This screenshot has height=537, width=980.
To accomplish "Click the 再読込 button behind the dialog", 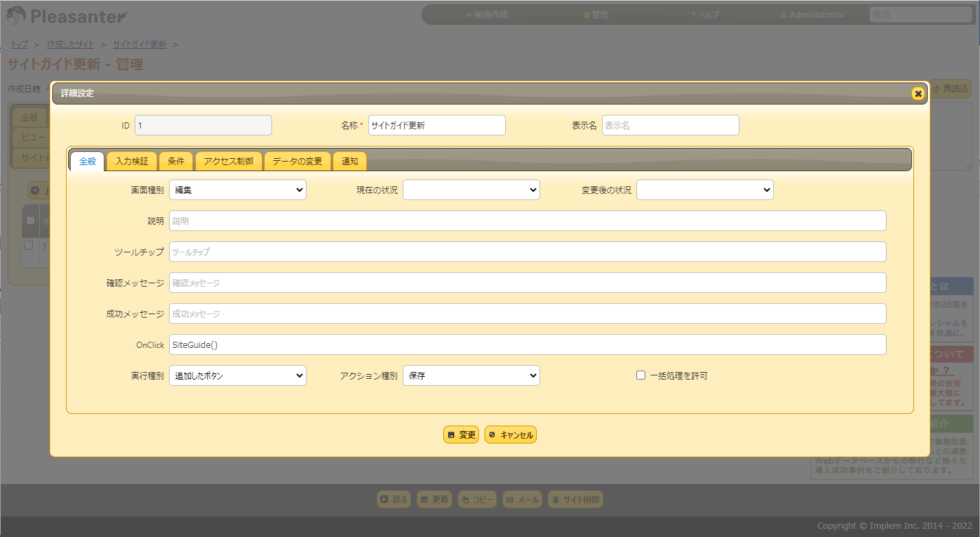I will tap(951, 89).
